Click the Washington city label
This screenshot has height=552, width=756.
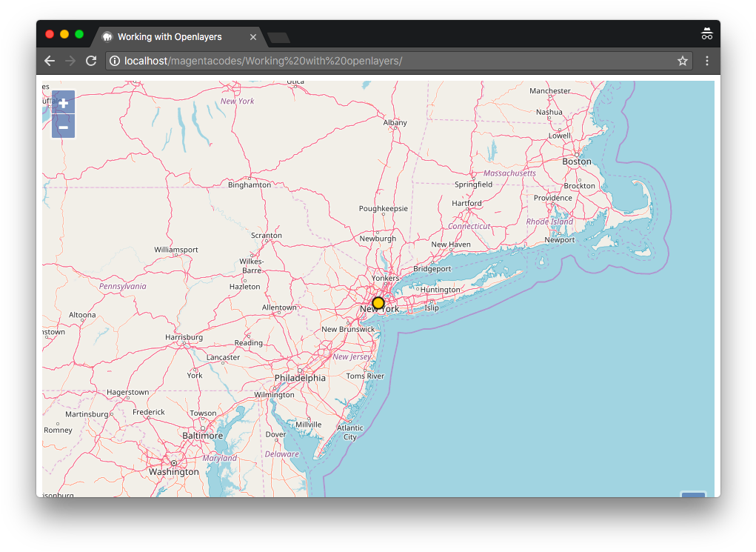tap(173, 472)
